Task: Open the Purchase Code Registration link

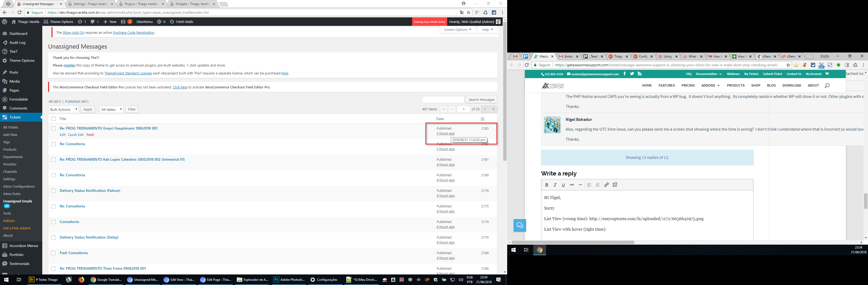Action: click(133, 33)
